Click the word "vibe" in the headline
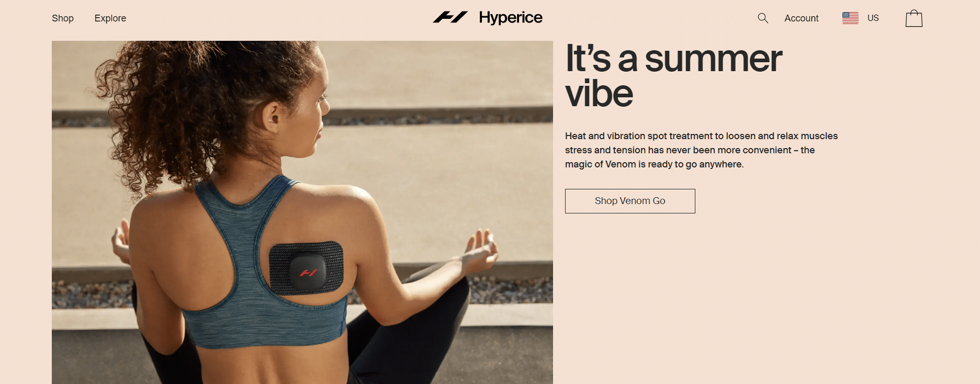 click(x=599, y=94)
